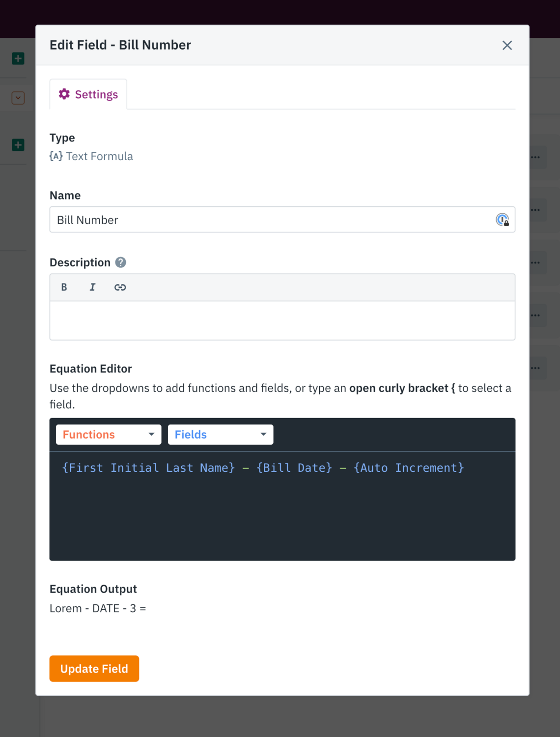
Task: Click the topmost background row ellipsis menu
Action: coord(535,158)
